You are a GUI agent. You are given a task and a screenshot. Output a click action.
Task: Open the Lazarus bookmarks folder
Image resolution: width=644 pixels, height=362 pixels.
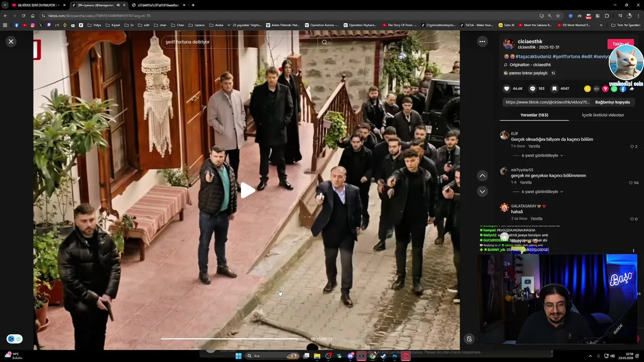pyautogui.click(x=196, y=25)
